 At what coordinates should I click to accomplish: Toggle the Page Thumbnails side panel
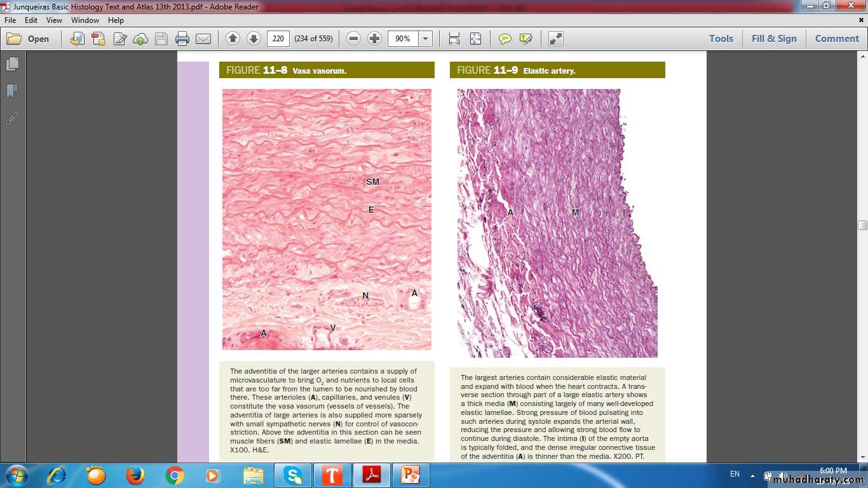pos(12,64)
